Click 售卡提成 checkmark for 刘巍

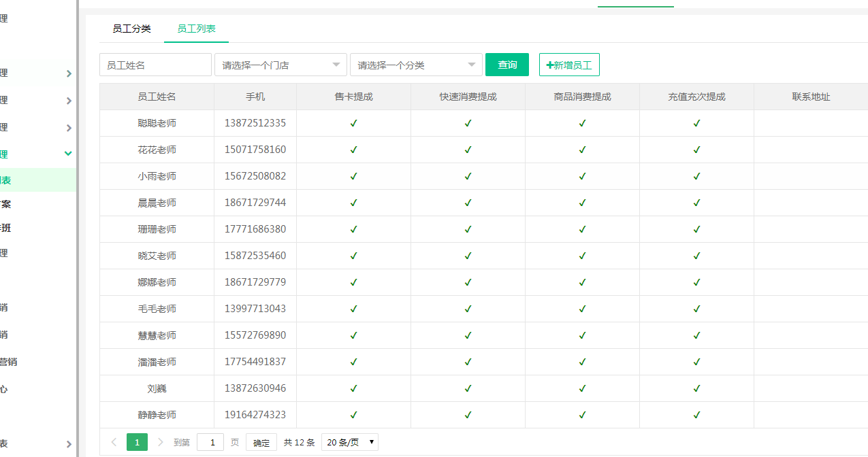click(353, 388)
